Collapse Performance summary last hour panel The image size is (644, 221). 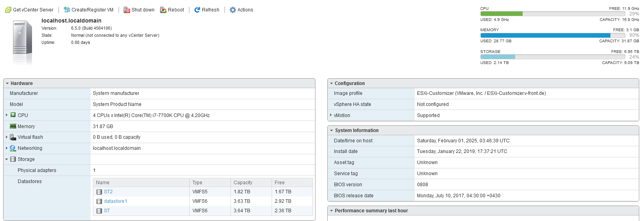331,211
